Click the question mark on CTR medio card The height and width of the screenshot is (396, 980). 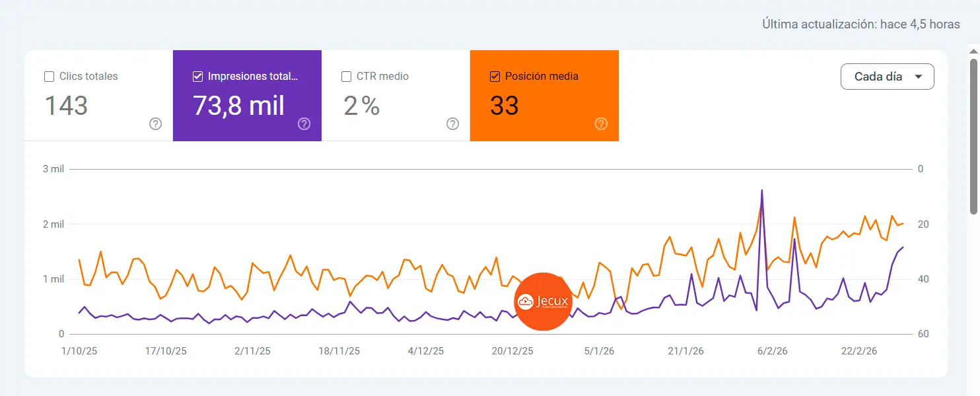click(x=452, y=123)
